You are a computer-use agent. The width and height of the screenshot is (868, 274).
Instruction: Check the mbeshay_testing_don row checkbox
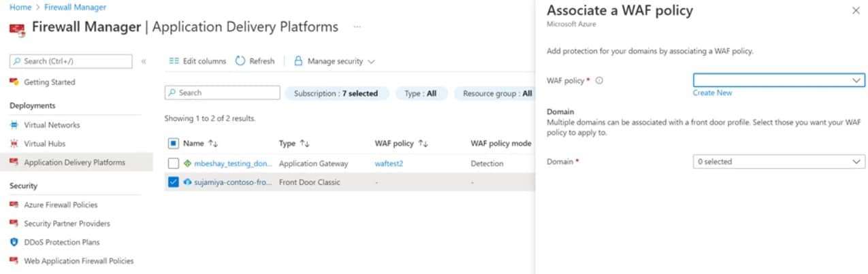coord(173,164)
